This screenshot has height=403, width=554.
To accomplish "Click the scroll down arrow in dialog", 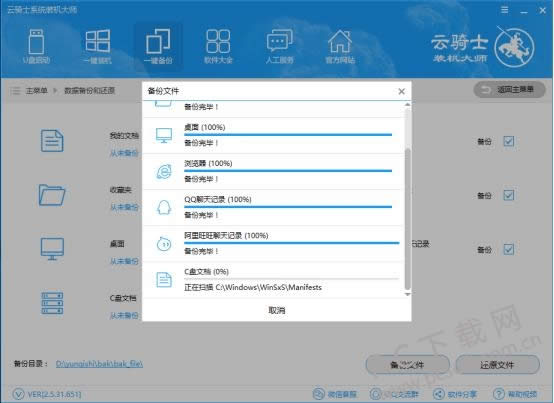I will click(407, 294).
